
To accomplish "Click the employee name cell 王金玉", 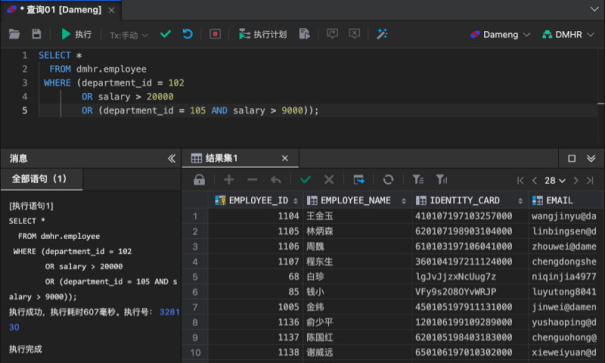I will [358, 216].
